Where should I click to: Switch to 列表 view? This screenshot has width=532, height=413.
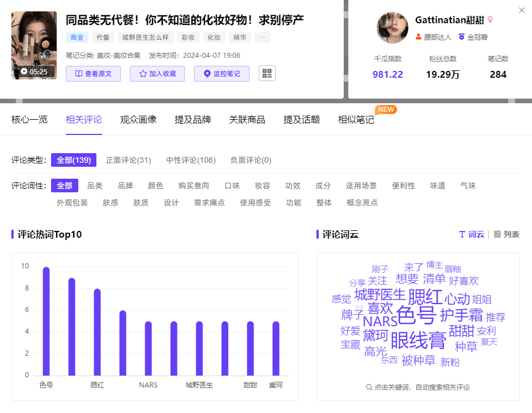pos(506,234)
